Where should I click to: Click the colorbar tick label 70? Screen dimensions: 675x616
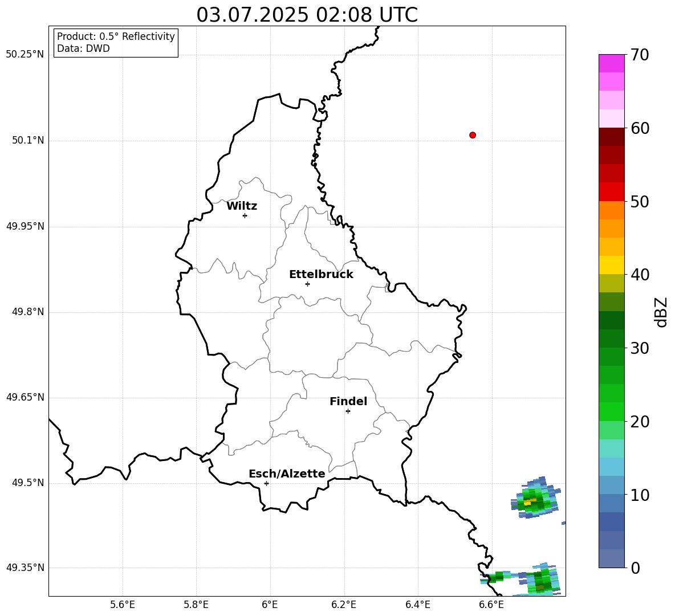(640, 55)
